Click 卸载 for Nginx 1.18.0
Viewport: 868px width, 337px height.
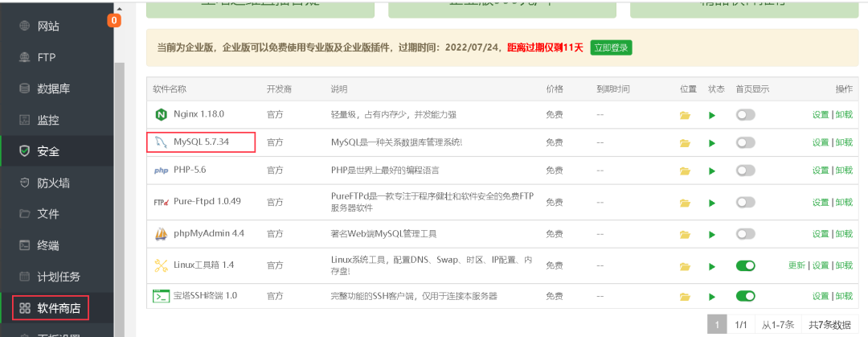[844, 115]
